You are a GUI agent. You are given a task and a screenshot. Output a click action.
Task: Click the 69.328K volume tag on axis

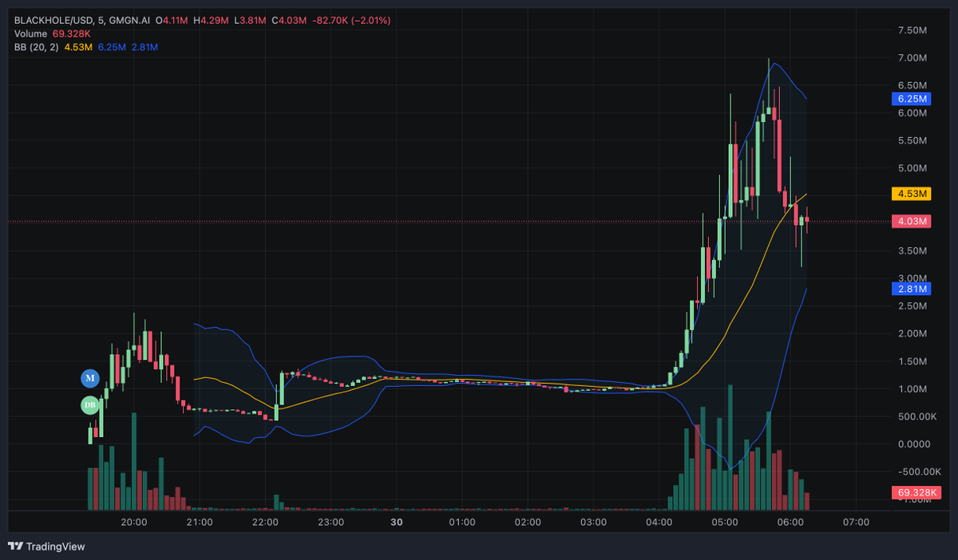tap(915, 492)
